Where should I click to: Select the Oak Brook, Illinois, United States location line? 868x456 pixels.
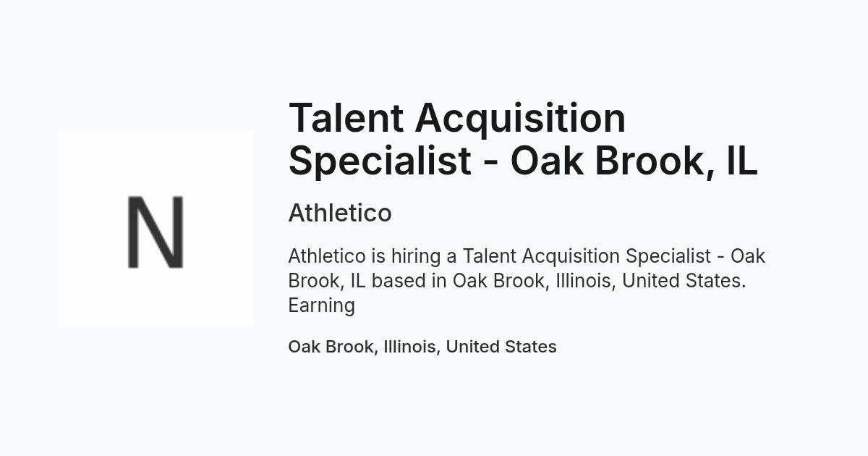coord(422,347)
